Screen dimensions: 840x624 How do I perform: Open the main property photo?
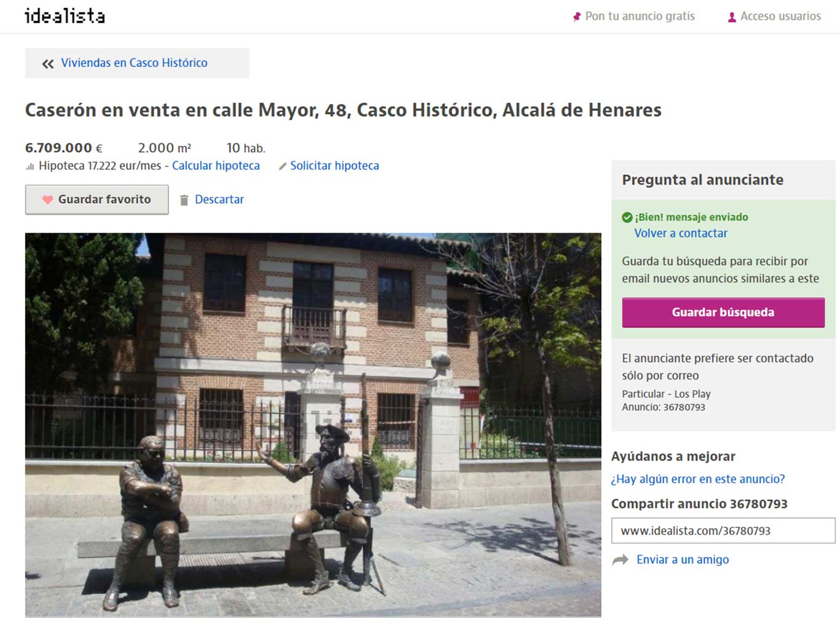point(313,425)
